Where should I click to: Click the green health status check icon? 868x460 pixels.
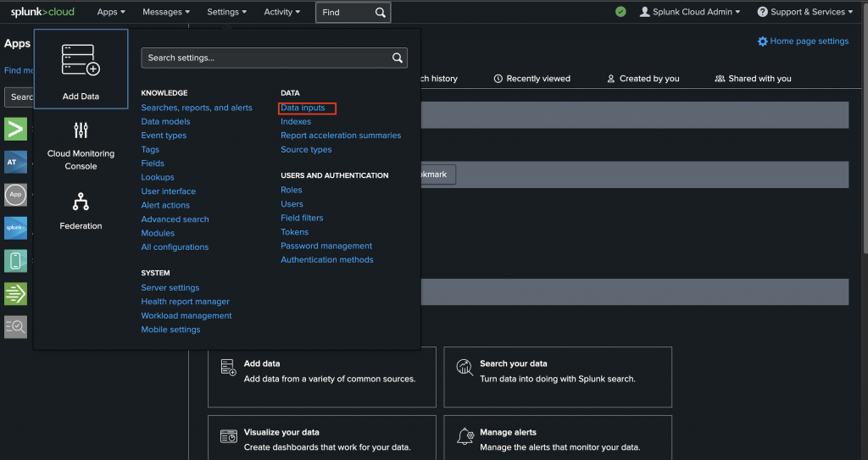(x=620, y=12)
